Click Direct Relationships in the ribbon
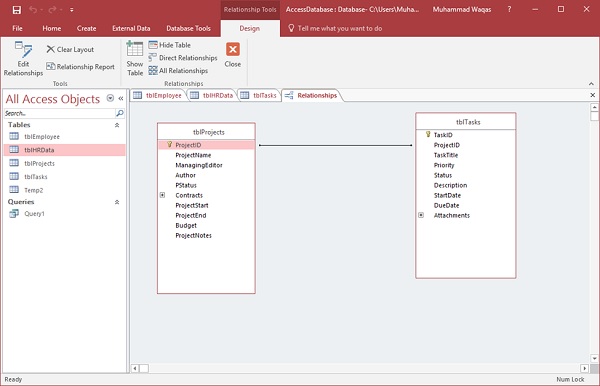Viewport: 600px width, 386px height. click(183, 58)
